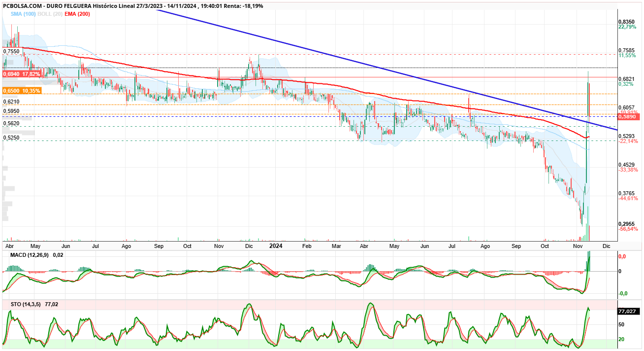Viewport: 644px width, 351px height.
Task: Click the 0,6821 price axis value
Action: 627,79
